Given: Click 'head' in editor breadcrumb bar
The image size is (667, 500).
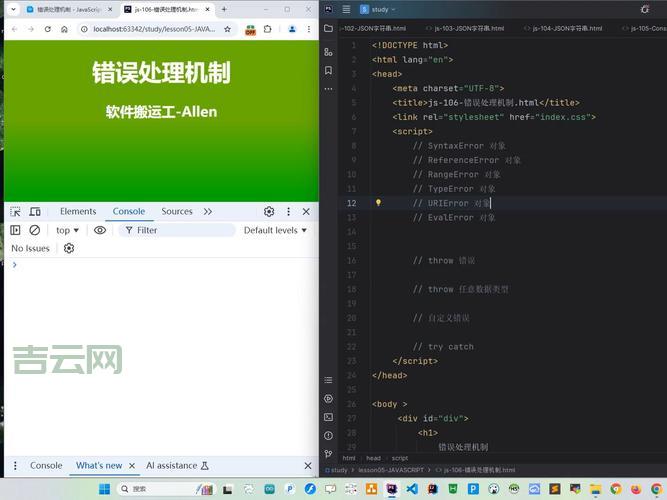Looking at the screenshot, I should [x=373, y=458].
